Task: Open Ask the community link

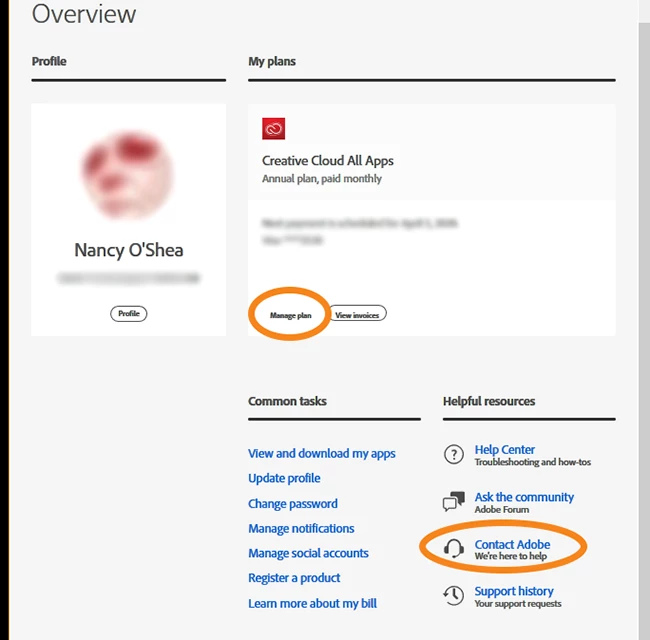Action: point(524,497)
